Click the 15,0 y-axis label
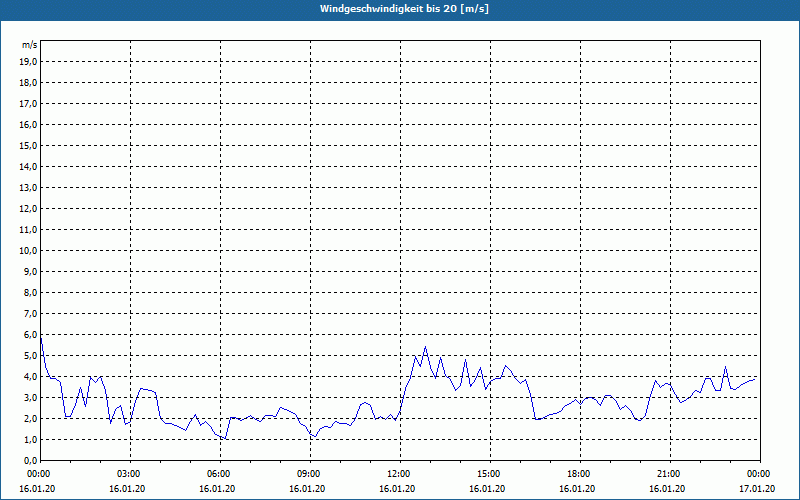The height and width of the screenshot is (500, 800). (28, 145)
